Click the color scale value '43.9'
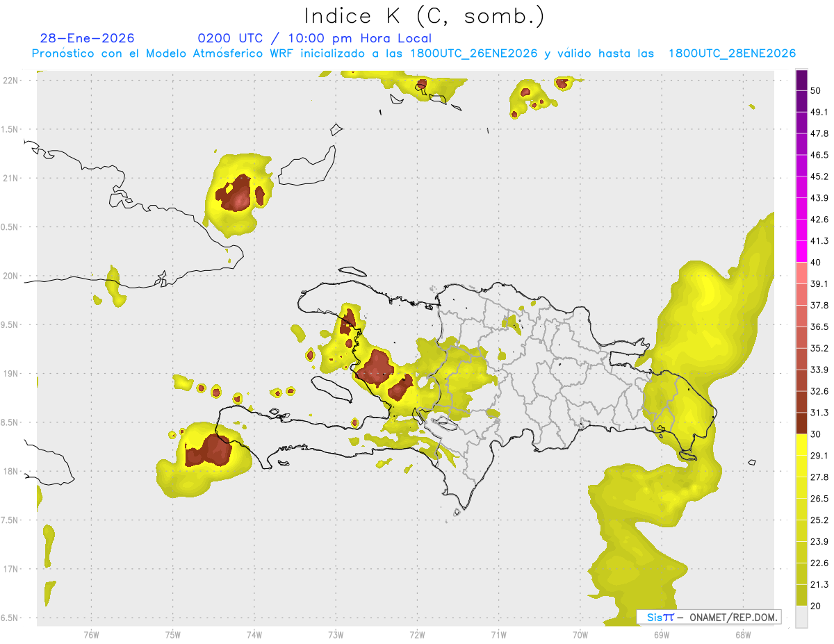The width and height of the screenshot is (834, 644). click(819, 198)
